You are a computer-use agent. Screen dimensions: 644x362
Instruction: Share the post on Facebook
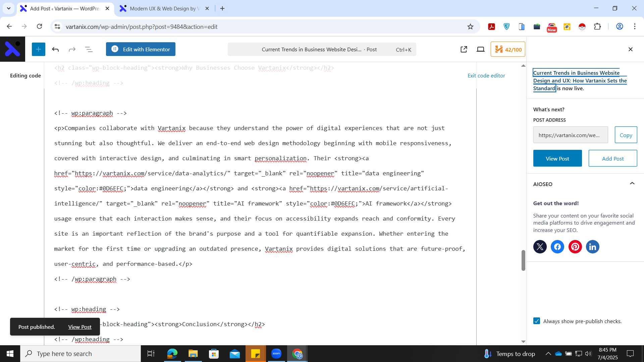click(557, 247)
